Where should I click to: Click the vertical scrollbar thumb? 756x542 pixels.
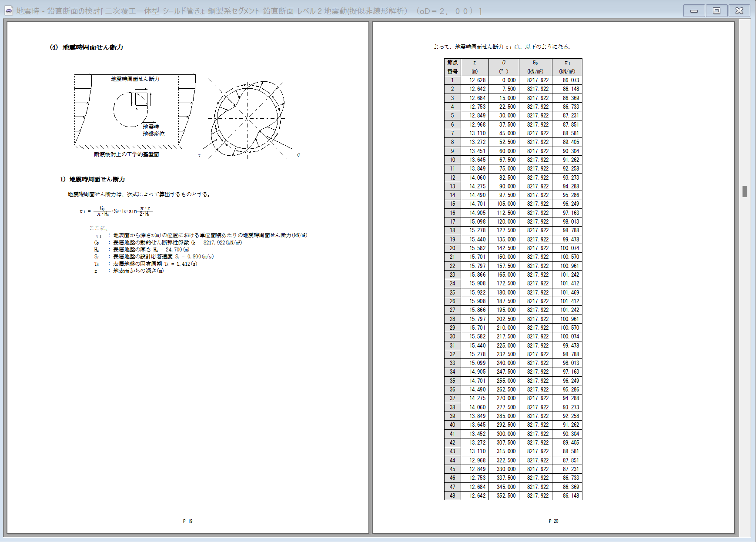(x=745, y=191)
